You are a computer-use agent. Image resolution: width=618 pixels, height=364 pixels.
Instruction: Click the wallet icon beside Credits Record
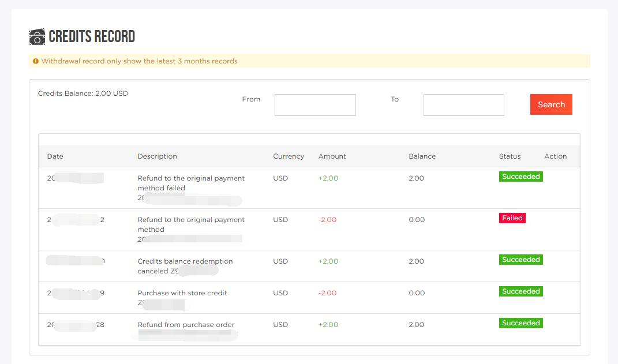coord(37,37)
